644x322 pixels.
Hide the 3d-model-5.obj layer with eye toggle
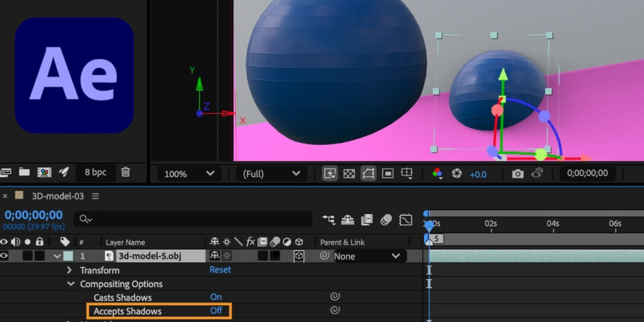point(5,256)
